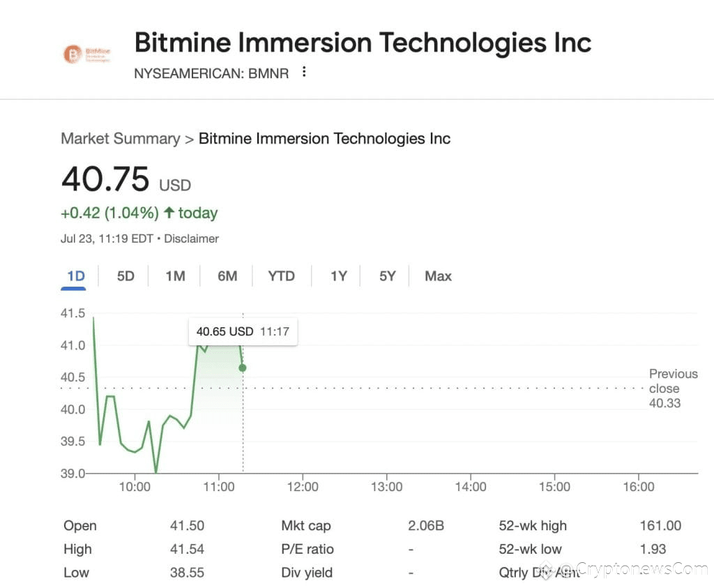714x588 pixels.
Task: Select the Max chart range tab
Action: [438, 276]
